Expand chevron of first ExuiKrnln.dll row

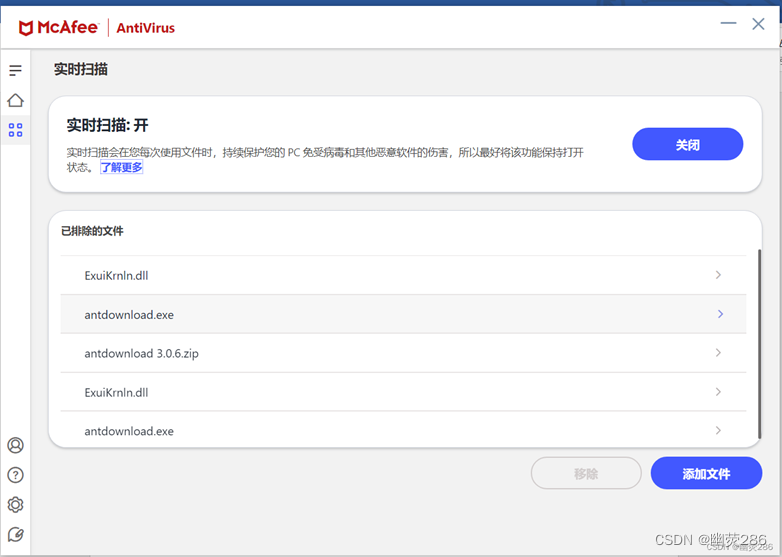(718, 275)
